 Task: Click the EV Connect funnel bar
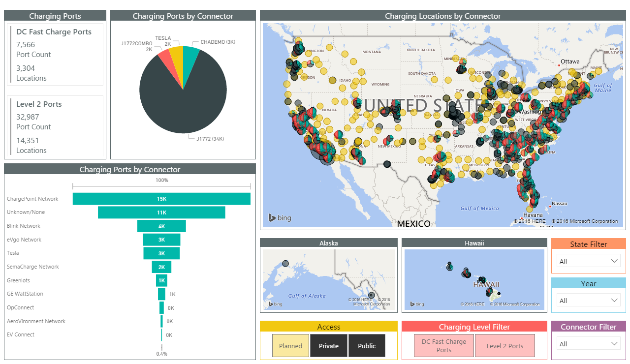coord(161,334)
